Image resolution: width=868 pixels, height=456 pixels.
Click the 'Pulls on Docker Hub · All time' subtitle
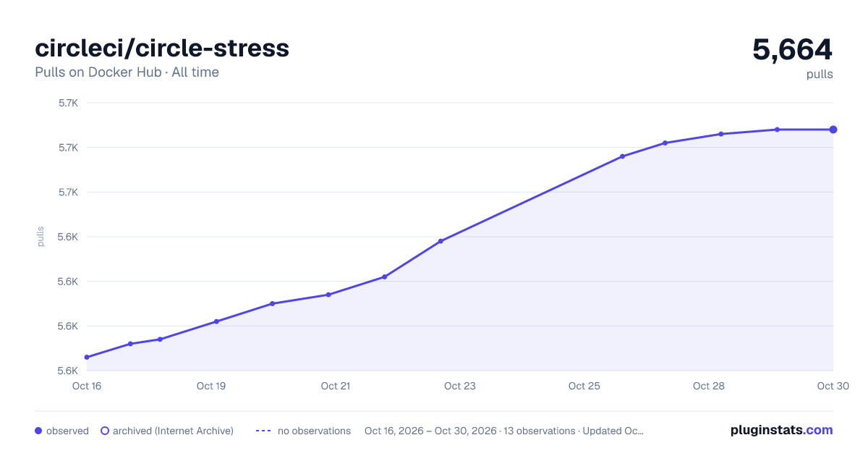click(x=127, y=72)
